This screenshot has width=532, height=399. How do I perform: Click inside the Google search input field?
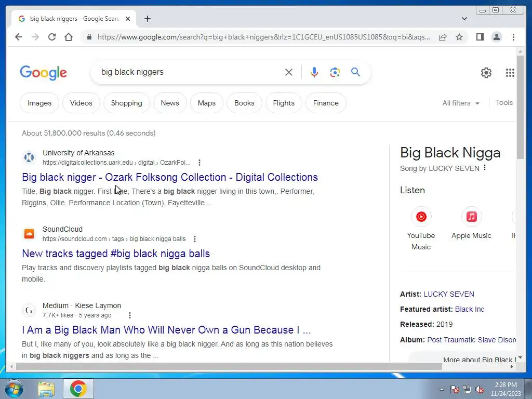tap(190, 72)
